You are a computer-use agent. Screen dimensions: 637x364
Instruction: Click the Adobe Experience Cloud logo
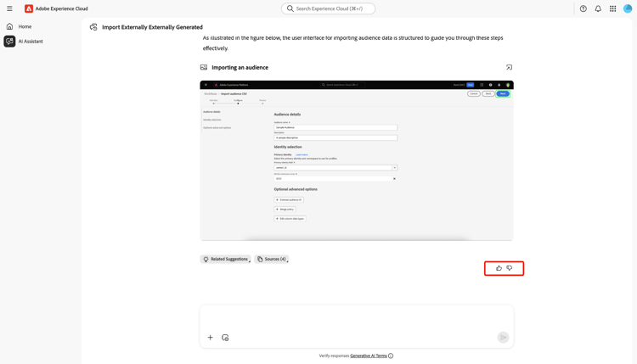point(29,8)
